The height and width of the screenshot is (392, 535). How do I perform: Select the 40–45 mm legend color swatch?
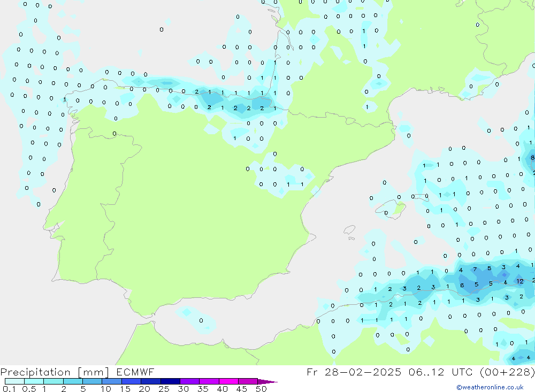pyautogui.click(x=228, y=381)
